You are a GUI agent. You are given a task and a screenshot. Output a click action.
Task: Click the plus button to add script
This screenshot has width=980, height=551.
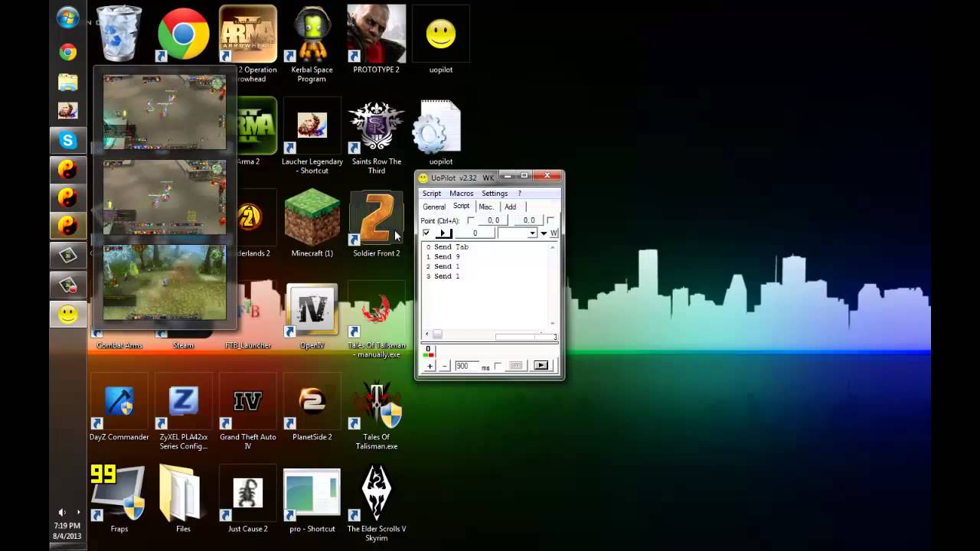(x=430, y=366)
